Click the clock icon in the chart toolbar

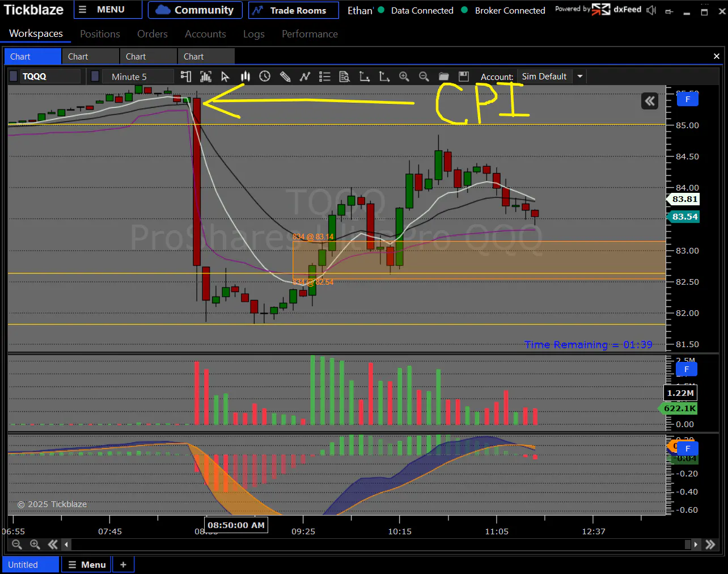(265, 76)
